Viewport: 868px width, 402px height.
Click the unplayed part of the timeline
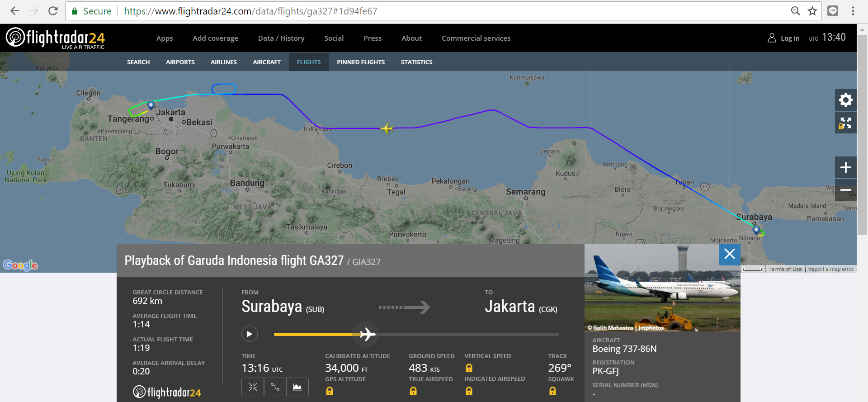click(x=468, y=334)
